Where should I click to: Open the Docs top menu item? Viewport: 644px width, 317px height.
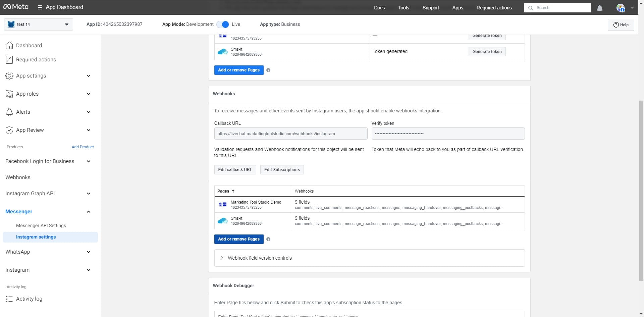[379, 8]
